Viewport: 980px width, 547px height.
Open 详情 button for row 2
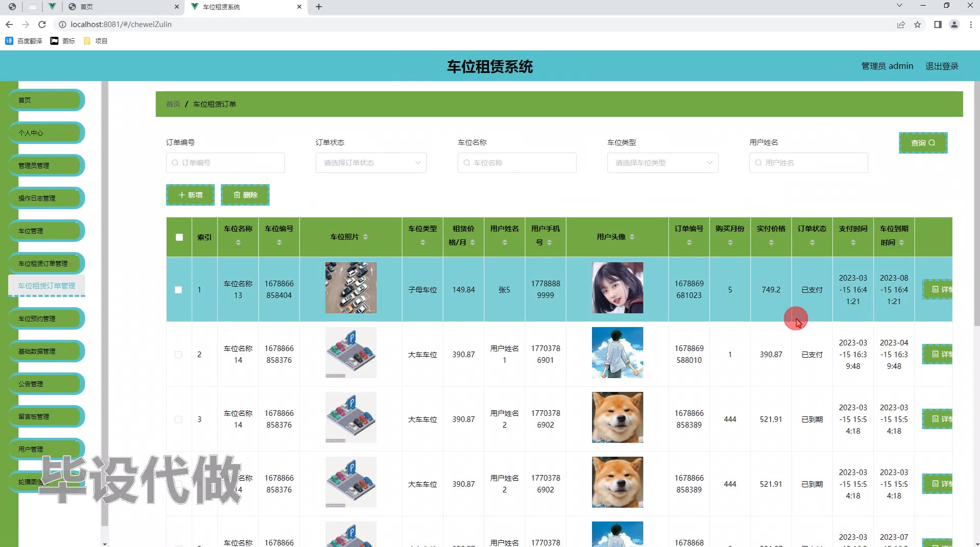point(938,354)
